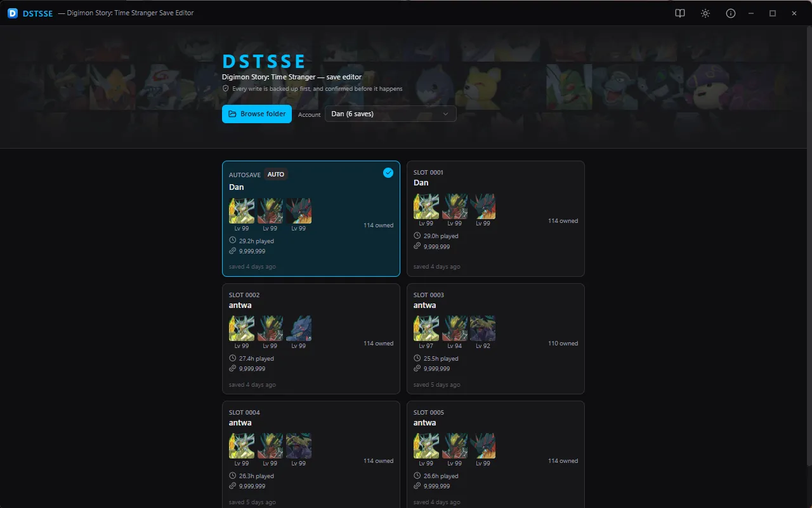Open the documentation book icon in title bar
This screenshot has width=812, height=508.
pos(680,13)
